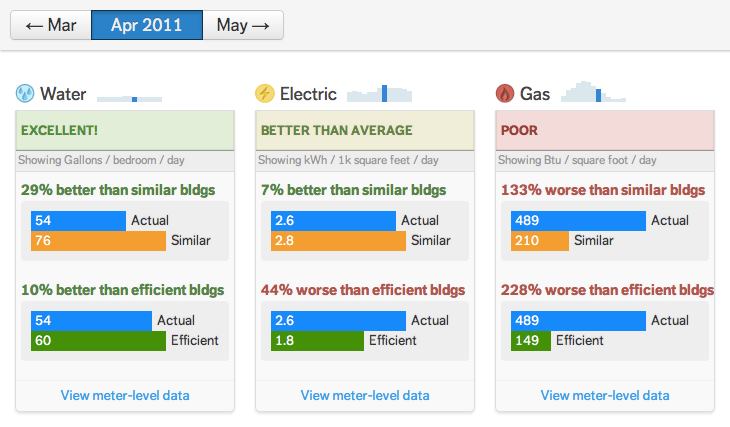The height and width of the screenshot is (427, 730).
Task: Click the BETTER THAN AVERAGE electric banner
Action: (x=365, y=130)
